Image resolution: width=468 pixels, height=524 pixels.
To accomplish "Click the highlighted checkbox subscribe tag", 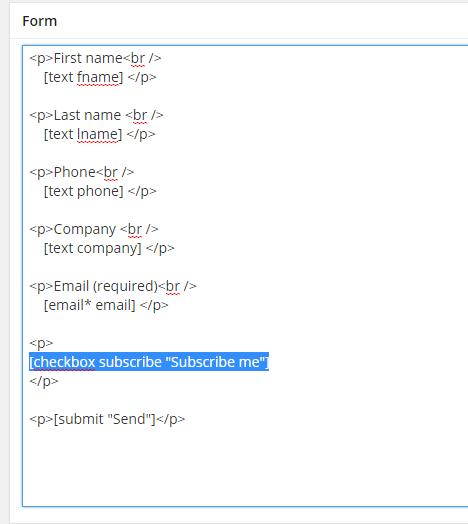I will click(149, 362).
